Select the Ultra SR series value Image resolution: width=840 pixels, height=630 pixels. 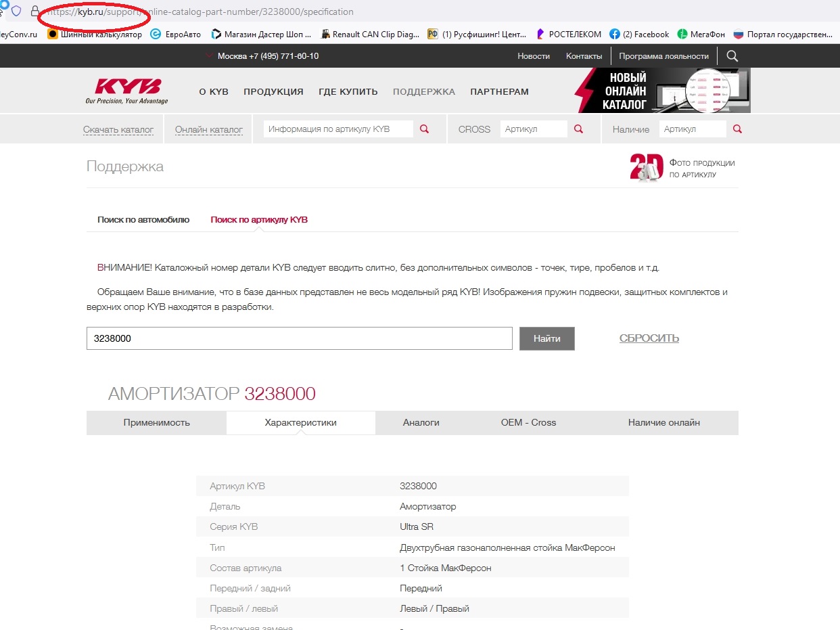417,526
